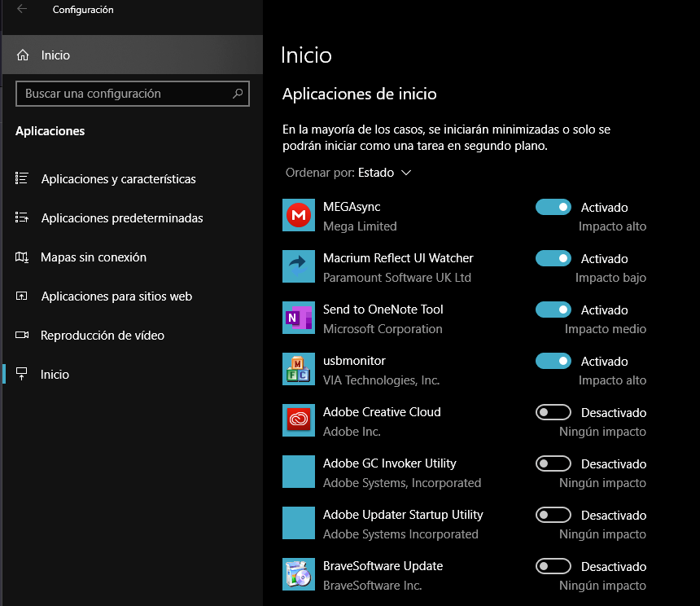700x606 pixels.
Task: Click the search magnifier icon
Action: point(238,94)
